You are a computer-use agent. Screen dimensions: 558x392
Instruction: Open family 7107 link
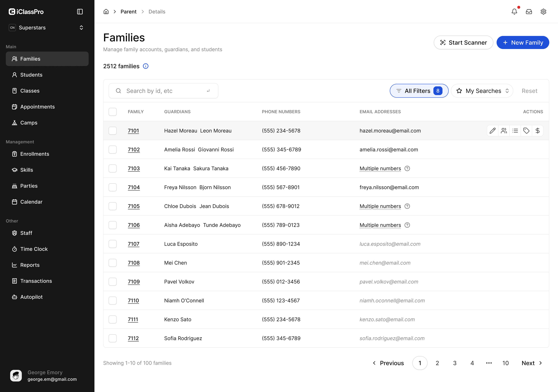pos(134,244)
